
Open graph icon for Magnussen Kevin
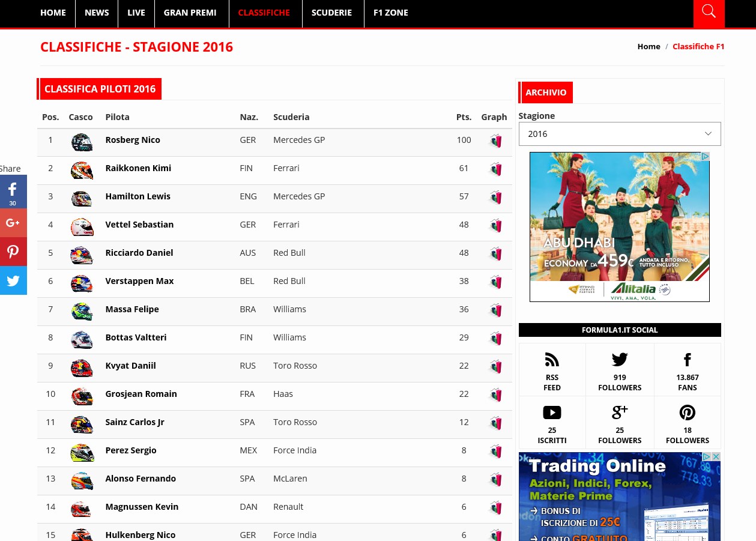[495, 508]
